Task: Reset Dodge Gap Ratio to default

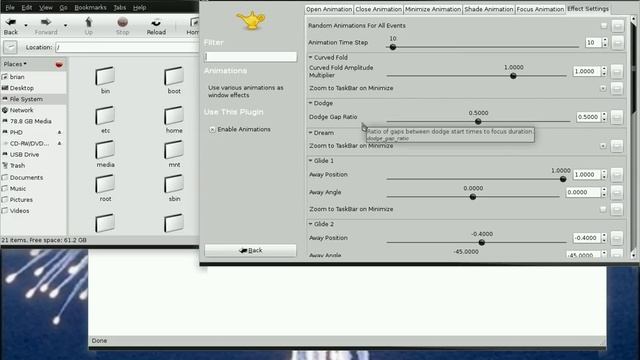Action: [x=617, y=117]
